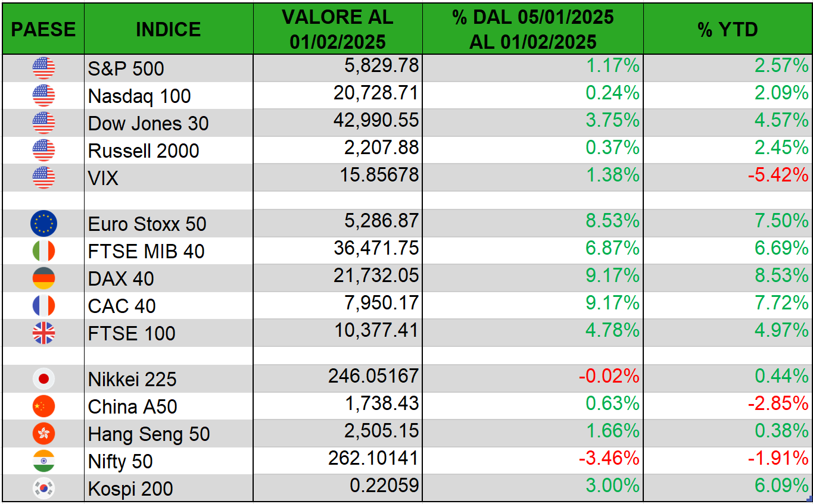Click the European Union flag icon
This screenshot has width=813, height=504.
(43, 224)
